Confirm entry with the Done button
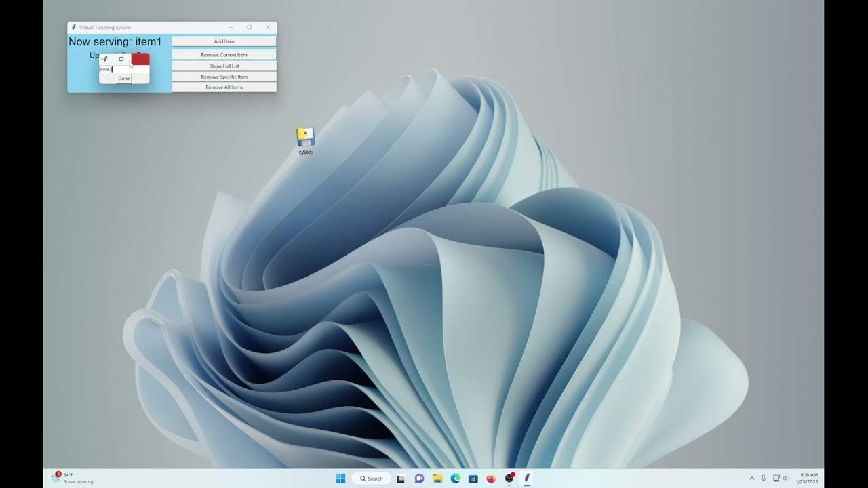The image size is (868, 488). tap(124, 79)
